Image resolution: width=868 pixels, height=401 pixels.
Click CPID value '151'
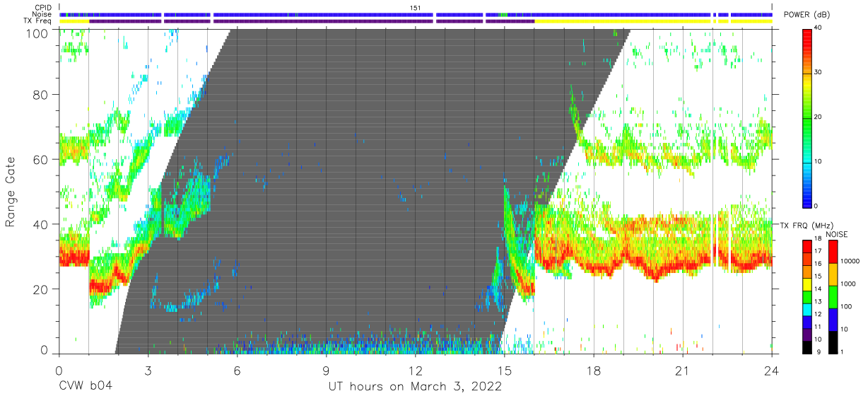[x=416, y=8]
